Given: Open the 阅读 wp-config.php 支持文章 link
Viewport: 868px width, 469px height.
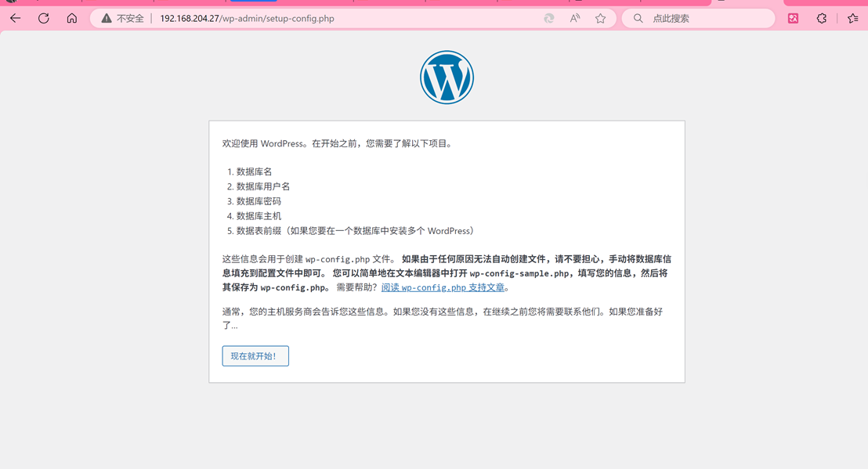Looking at the screenshot, I should [443, 287].
